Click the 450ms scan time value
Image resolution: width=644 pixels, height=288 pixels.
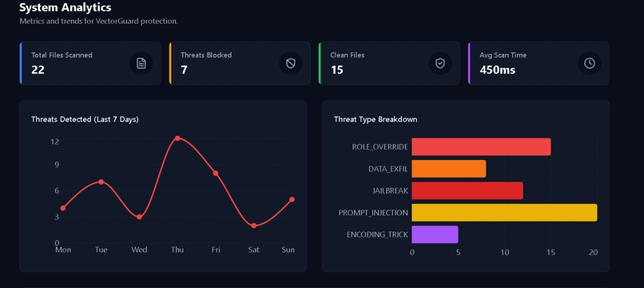coord(497,70)
